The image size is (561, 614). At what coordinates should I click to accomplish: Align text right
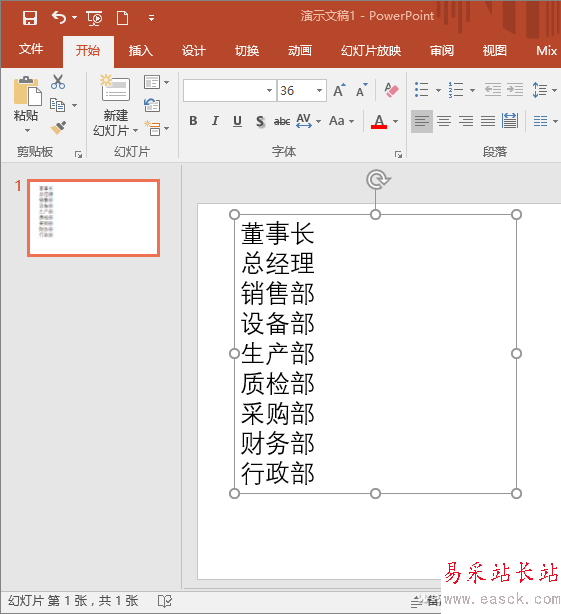(466, 121)
